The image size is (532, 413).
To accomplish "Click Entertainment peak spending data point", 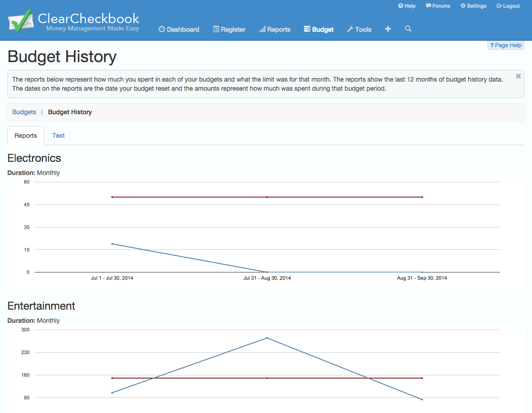I will tap(267, 338).
